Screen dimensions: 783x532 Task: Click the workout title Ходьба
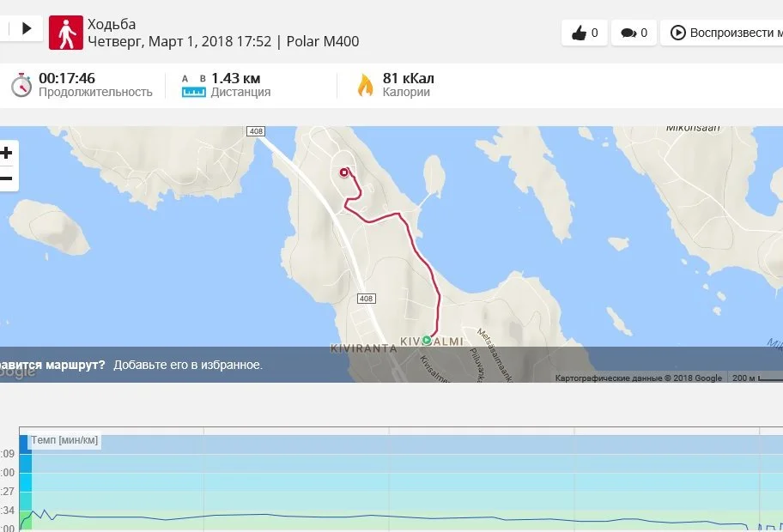click(x=112, y=24)
